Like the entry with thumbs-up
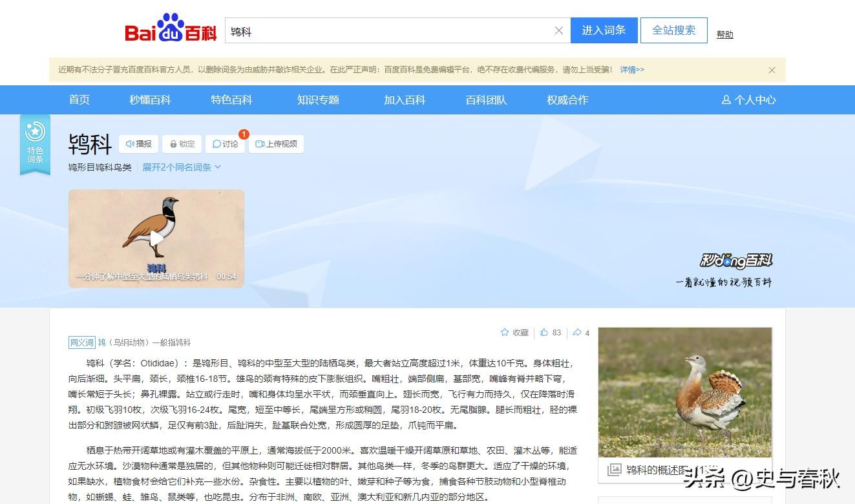855x504 pixels. point(551,333)
